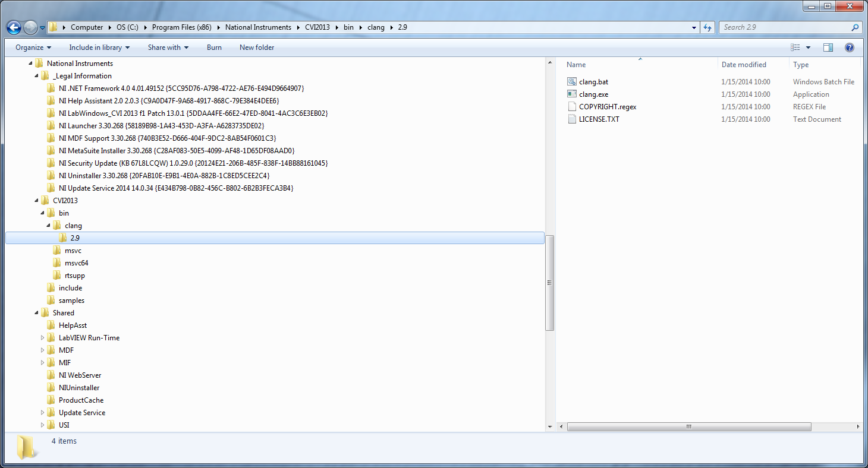Select HelpAsst folder in tree
Viewport: 868px width, 468px height.
[73, 325]
